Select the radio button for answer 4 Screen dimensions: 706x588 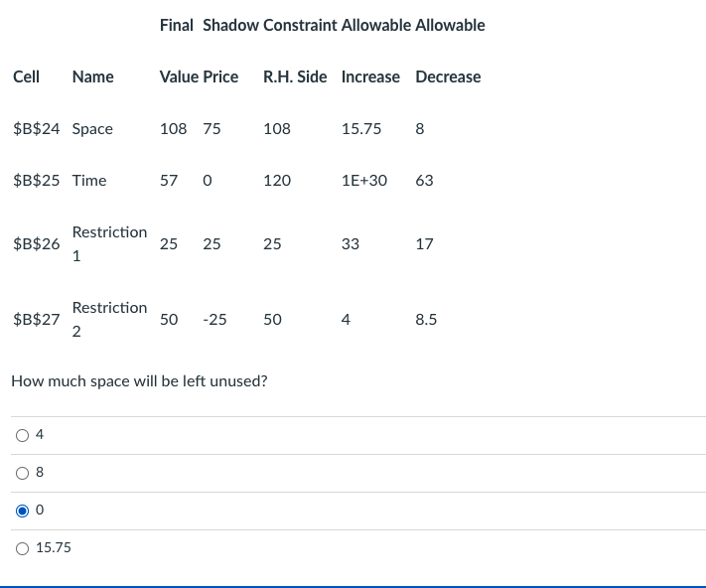[x=22, y=434]
